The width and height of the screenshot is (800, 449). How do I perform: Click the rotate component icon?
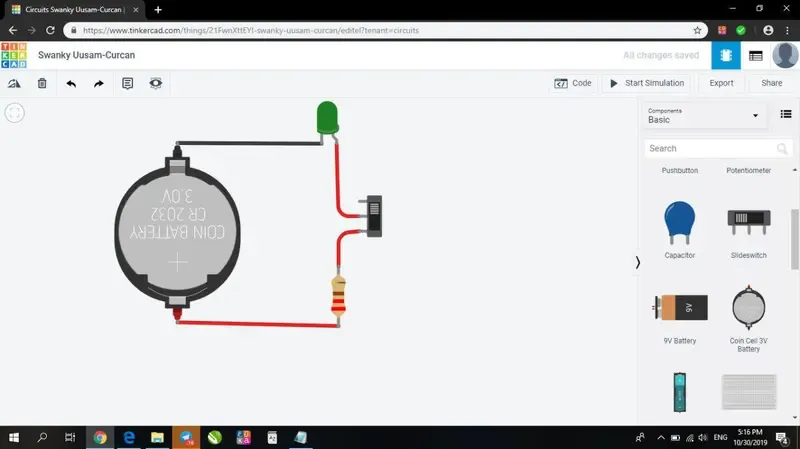pos(14,83)
